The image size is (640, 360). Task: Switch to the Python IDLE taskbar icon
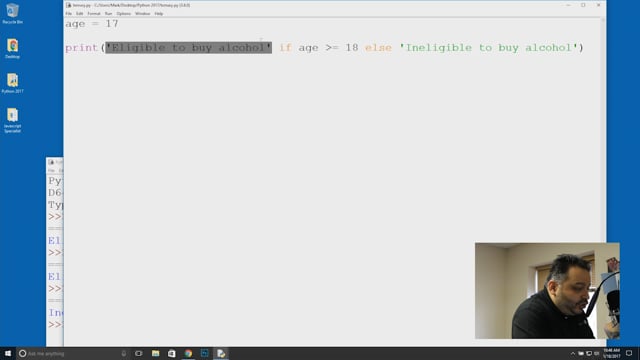coord(221,353)
